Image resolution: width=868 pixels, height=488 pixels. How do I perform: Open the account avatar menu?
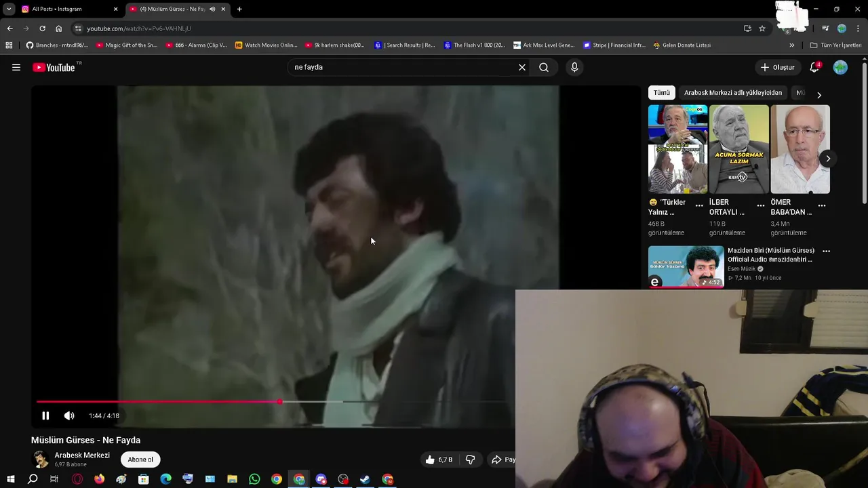(840, 67)
